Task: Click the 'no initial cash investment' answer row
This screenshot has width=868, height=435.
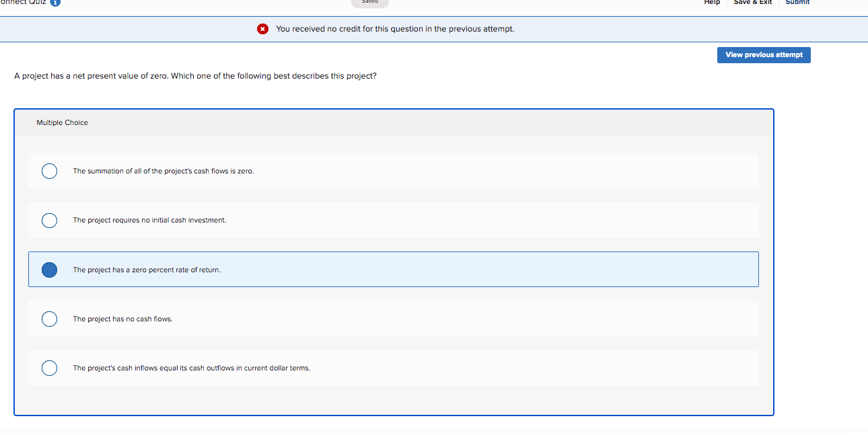Action: [x=394, y=220]
